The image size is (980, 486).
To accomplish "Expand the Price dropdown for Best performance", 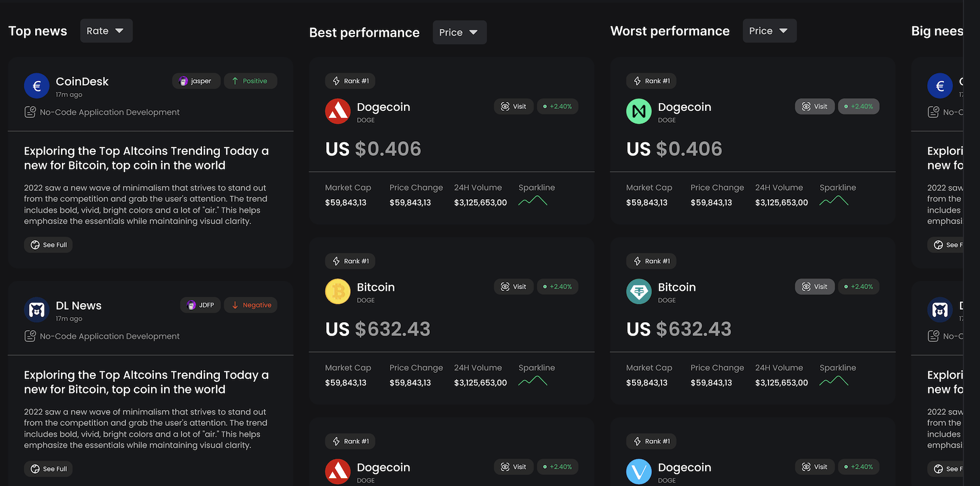I will 459,32.
